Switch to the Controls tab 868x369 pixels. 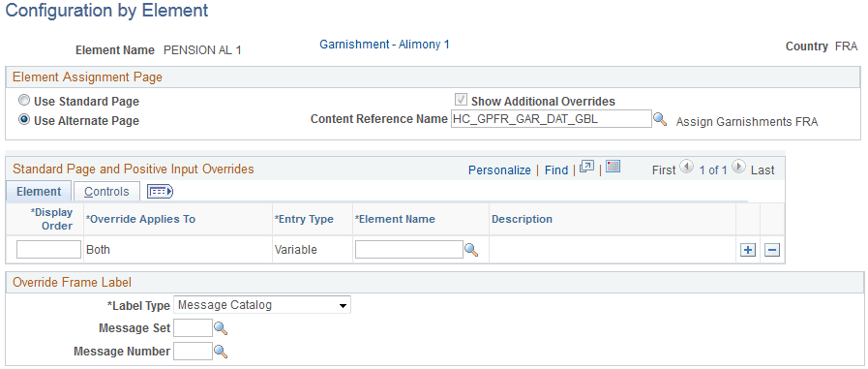pos(106,192)
